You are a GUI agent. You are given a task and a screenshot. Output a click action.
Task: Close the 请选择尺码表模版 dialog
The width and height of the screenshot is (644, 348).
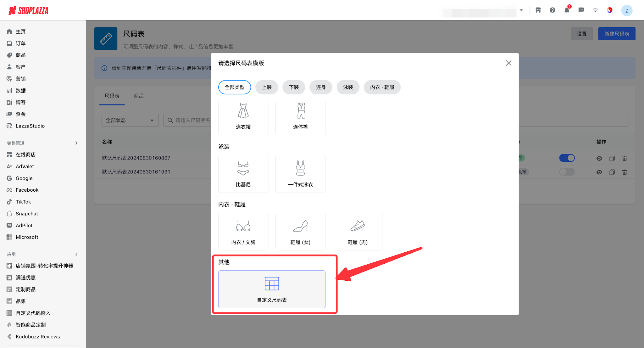coord(508,63)
